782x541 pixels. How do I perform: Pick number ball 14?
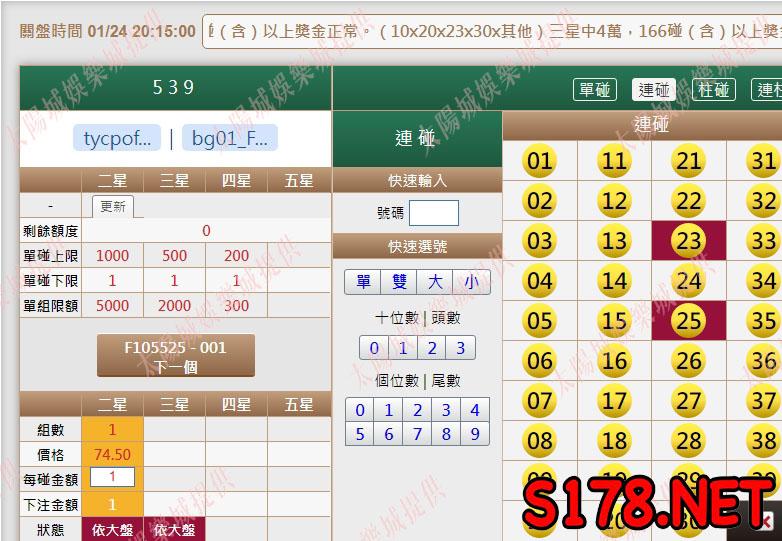coord(614,281)
